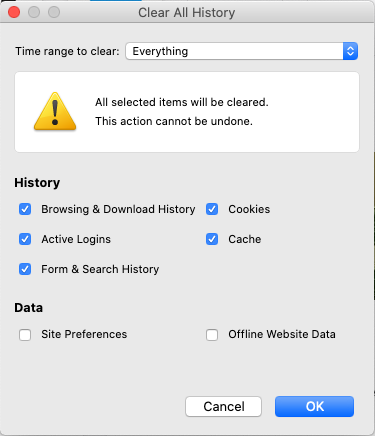The image size is (375, 436).
Task: Click the grayed-out minimize window button
Action: [34, 12]
